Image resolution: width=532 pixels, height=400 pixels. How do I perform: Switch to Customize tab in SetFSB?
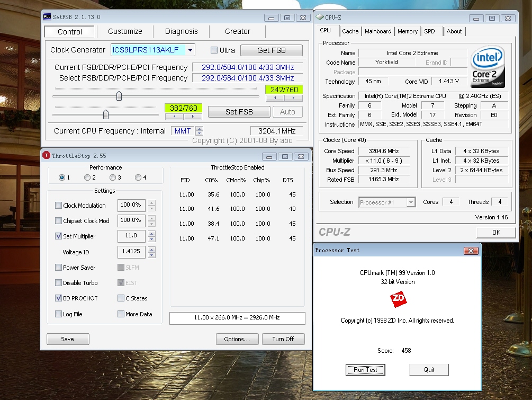125,32
